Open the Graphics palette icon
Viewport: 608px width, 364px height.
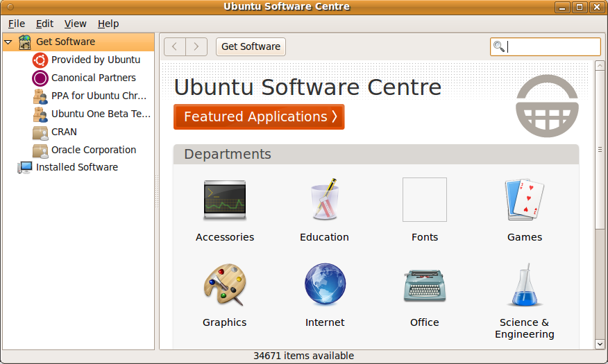(225, 285)
